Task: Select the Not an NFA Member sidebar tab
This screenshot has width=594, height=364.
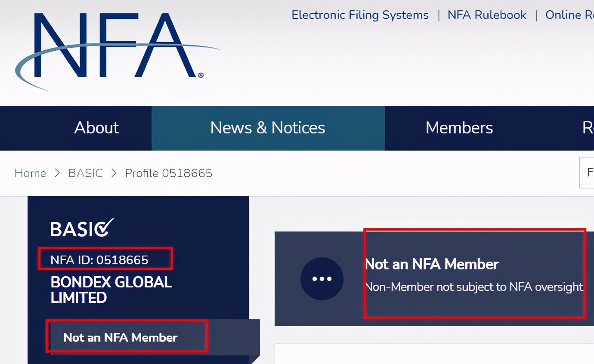Action: tap(121, 337)
